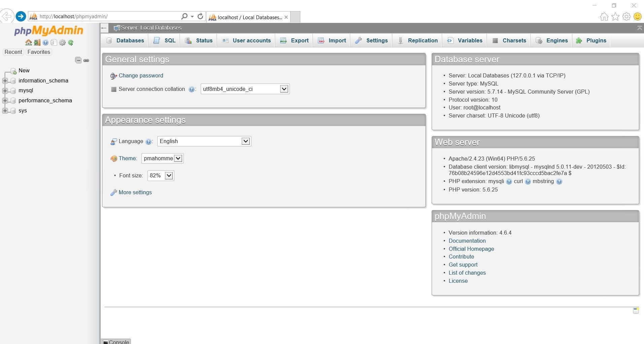Open the Export tab

[294, 40]
